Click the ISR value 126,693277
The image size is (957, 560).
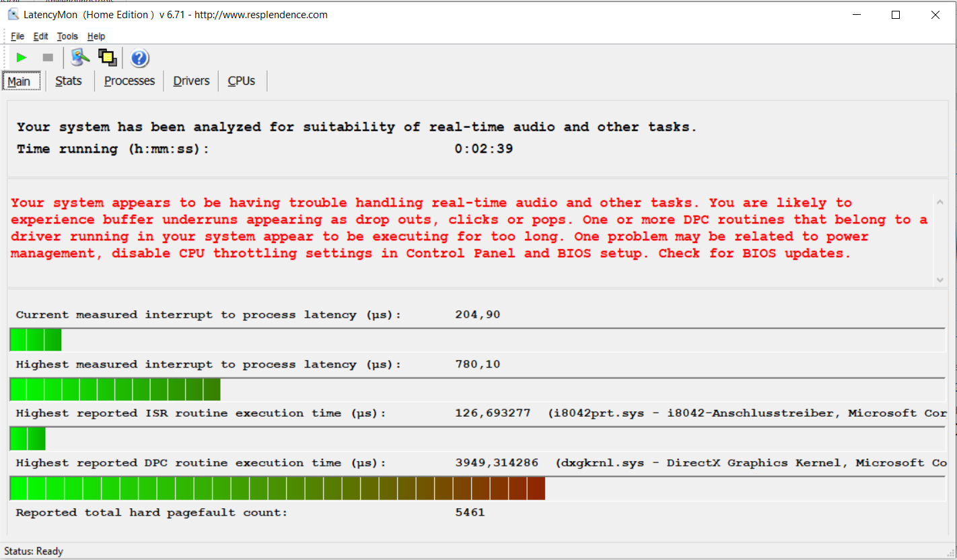[x=493, y=413]
